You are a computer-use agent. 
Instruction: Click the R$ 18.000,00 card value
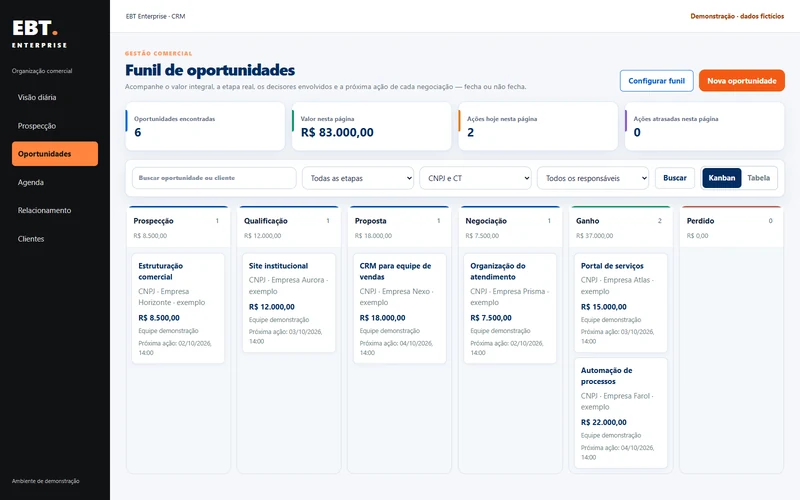[382, 318]
